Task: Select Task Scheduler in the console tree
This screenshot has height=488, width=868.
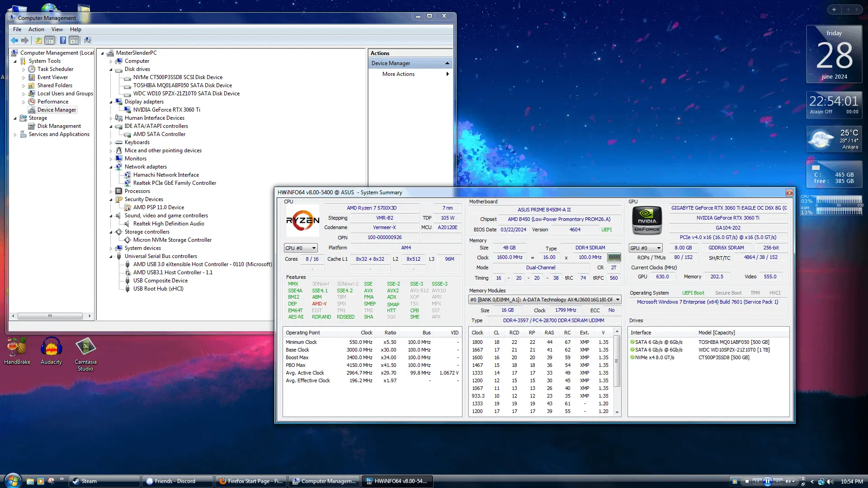Action: tap(55, 69)
